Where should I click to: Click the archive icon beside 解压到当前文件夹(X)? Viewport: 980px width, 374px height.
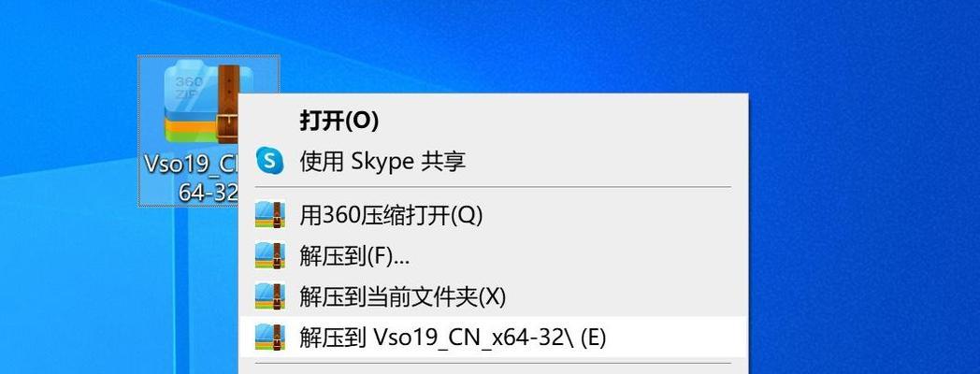(269, 296)
